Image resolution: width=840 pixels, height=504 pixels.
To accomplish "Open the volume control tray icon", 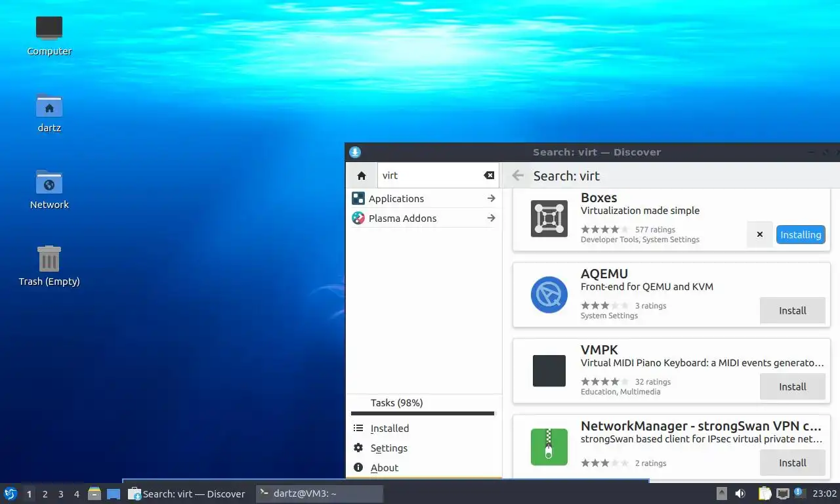I will point(740,493).
